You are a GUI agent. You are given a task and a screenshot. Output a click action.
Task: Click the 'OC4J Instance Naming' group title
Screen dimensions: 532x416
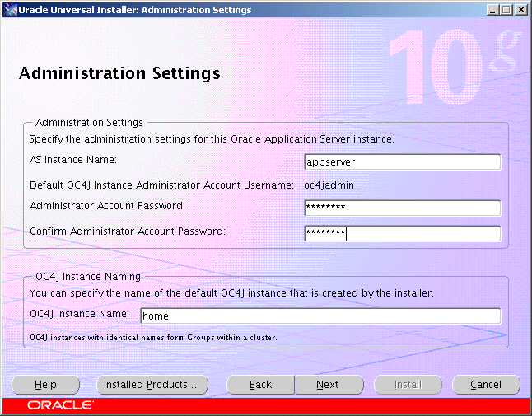[88, 277]
